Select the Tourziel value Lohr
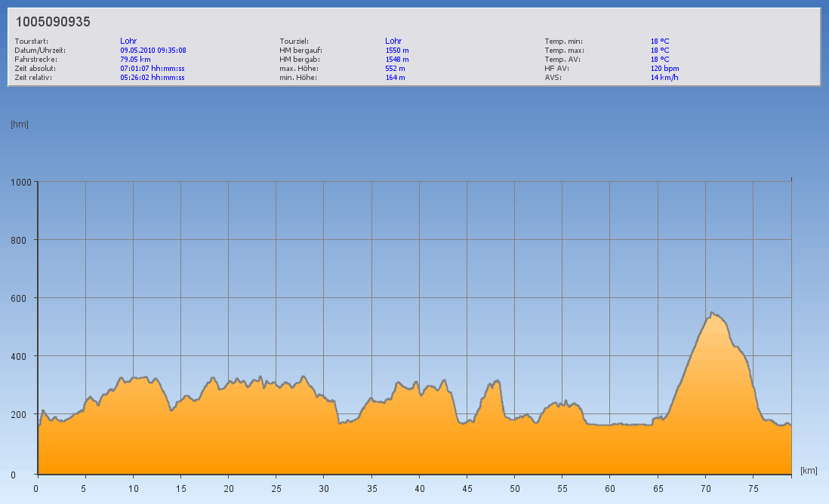 (x=393, y=41)
